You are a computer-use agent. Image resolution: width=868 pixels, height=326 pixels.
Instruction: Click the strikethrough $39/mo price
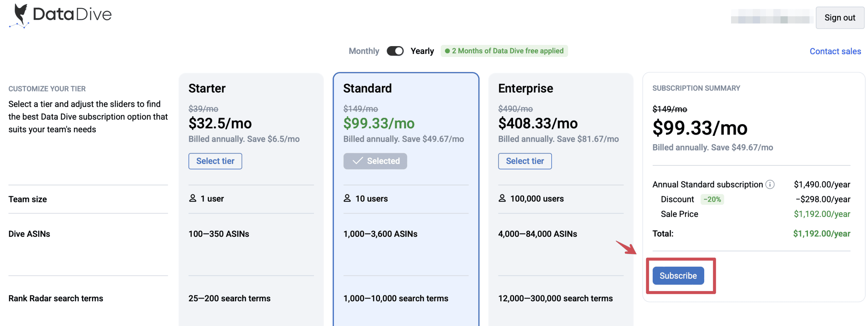point(203,109)
